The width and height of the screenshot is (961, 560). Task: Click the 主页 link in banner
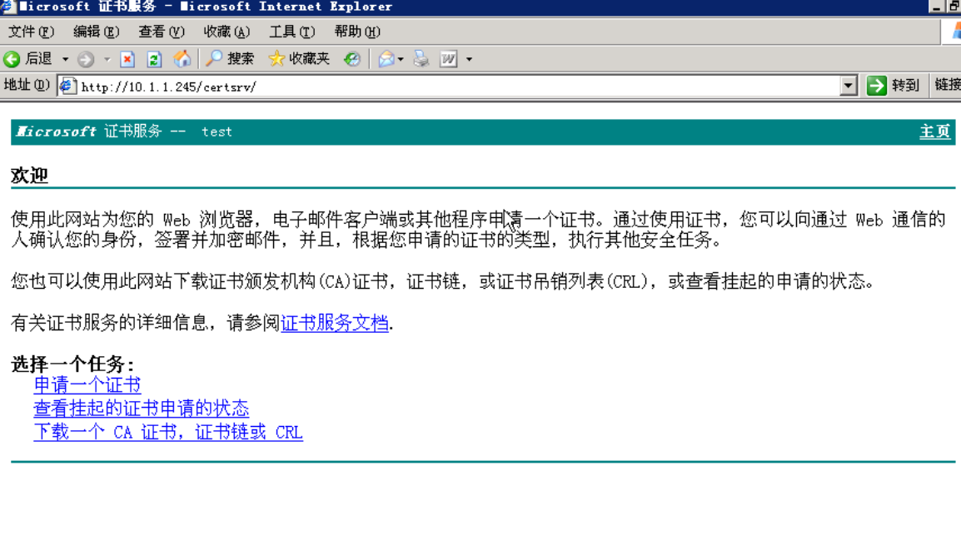[934, 131]
